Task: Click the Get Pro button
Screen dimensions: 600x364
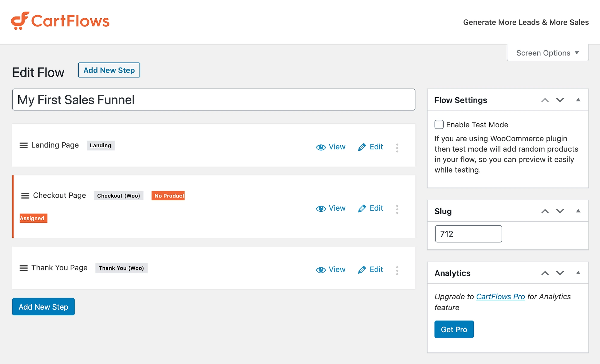Action: 454,329
